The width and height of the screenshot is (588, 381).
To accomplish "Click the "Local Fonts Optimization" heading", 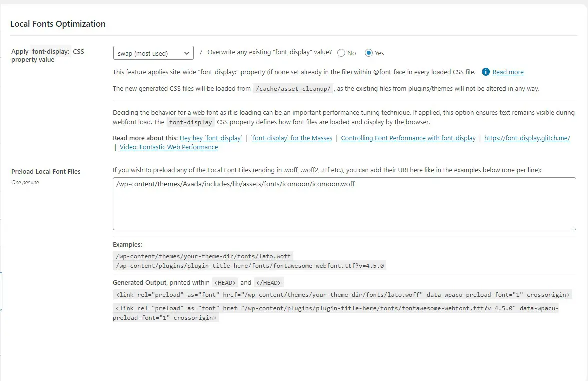I will [x=58, y=24].
